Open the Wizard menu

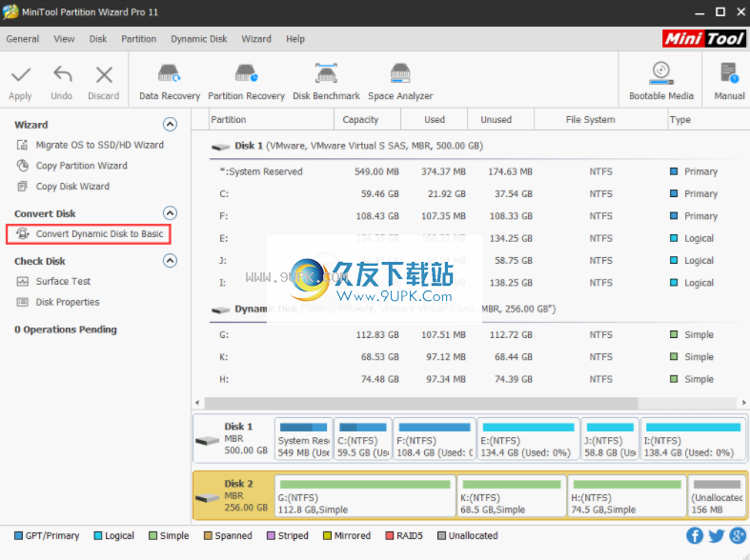pos(256,39)
